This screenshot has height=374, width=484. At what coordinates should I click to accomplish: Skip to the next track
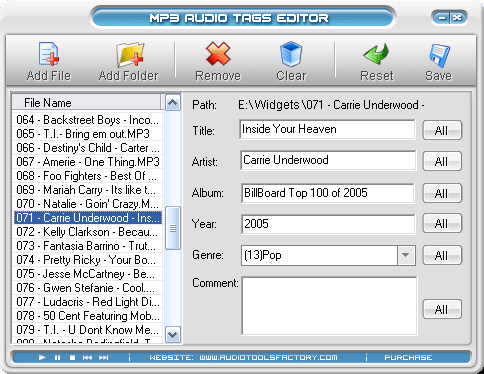coord(104,357)
